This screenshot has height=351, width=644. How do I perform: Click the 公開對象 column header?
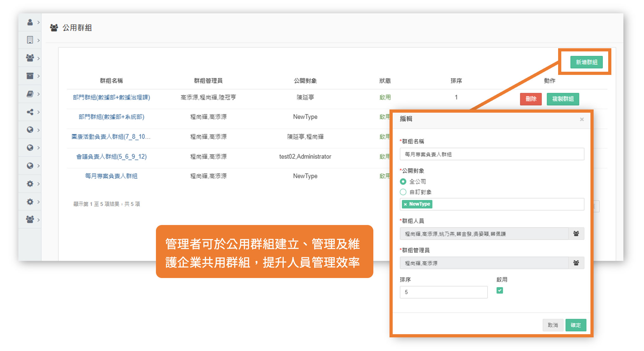[x=305, y=81]
